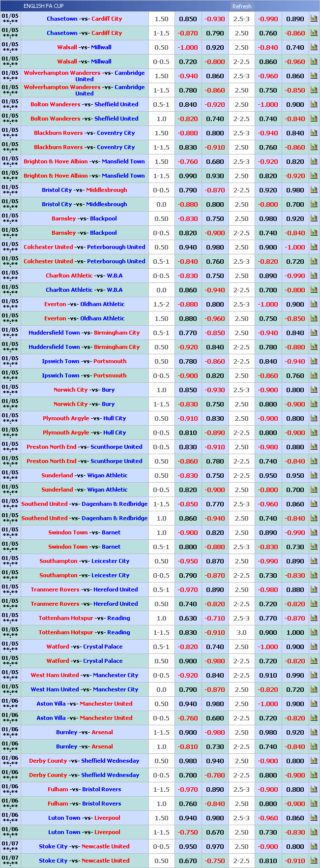Click chart icon for Burnley vs Arsenal 1-1.5 row
This screenshot has width=320, height=868.
pyautogui.click(x=314, y=732)
